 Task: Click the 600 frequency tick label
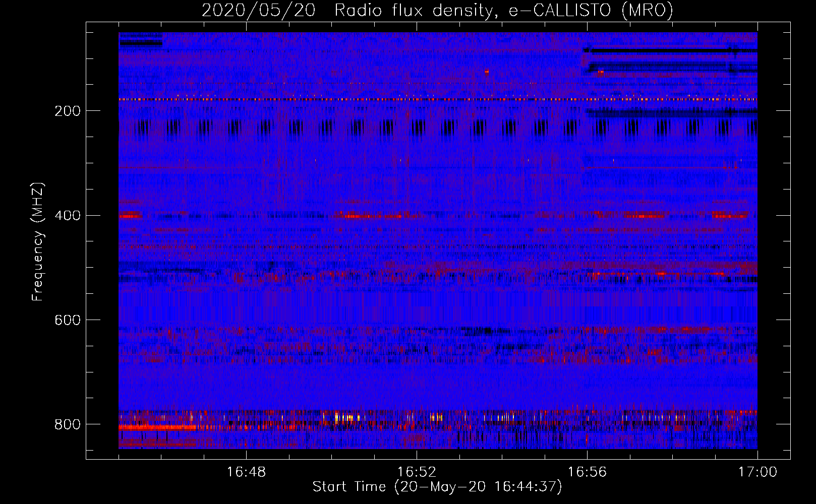tap(68, 321)
